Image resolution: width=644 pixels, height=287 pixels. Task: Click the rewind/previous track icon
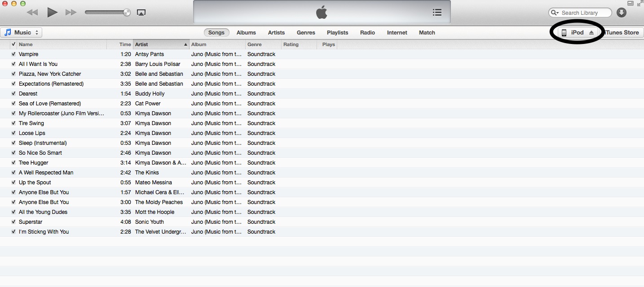tap(32, 13)
